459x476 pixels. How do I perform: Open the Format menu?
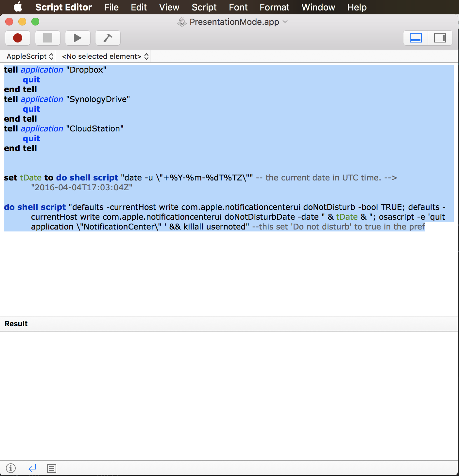tap(275, 7)
